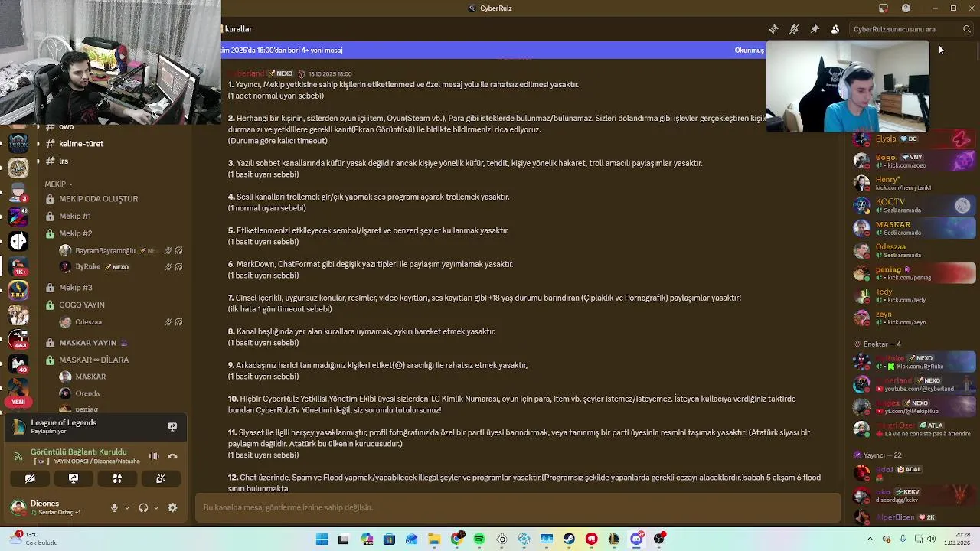Screen dimensions: 980x551
Task: Open user settings gear
Action: (x=172, y=507)
